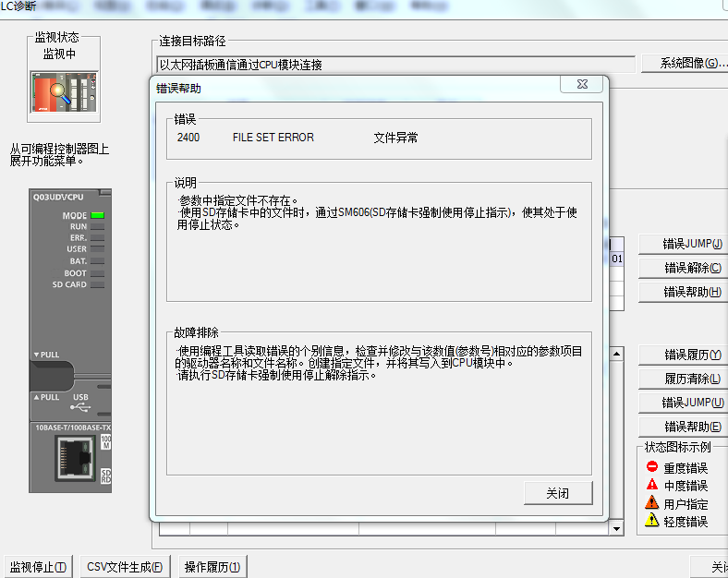Click scroll up arrow of history list

tap(617, 354)
